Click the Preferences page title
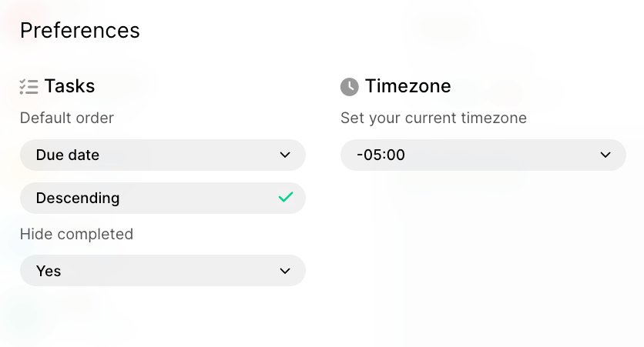 coord(79,30)
